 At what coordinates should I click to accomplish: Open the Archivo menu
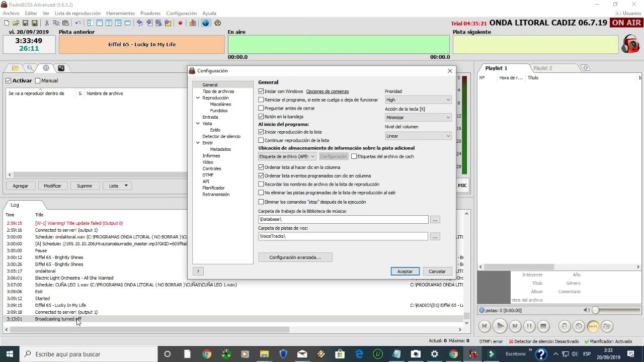[11, 13]
